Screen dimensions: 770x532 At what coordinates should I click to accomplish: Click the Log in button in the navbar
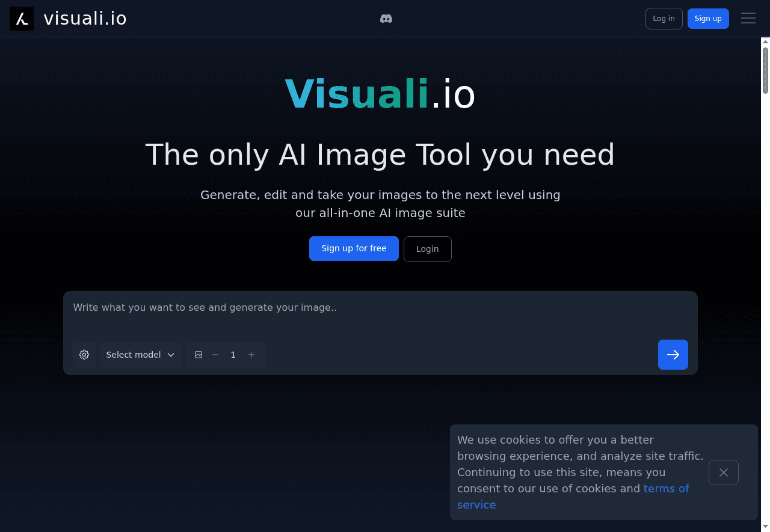tap(664, 19)
